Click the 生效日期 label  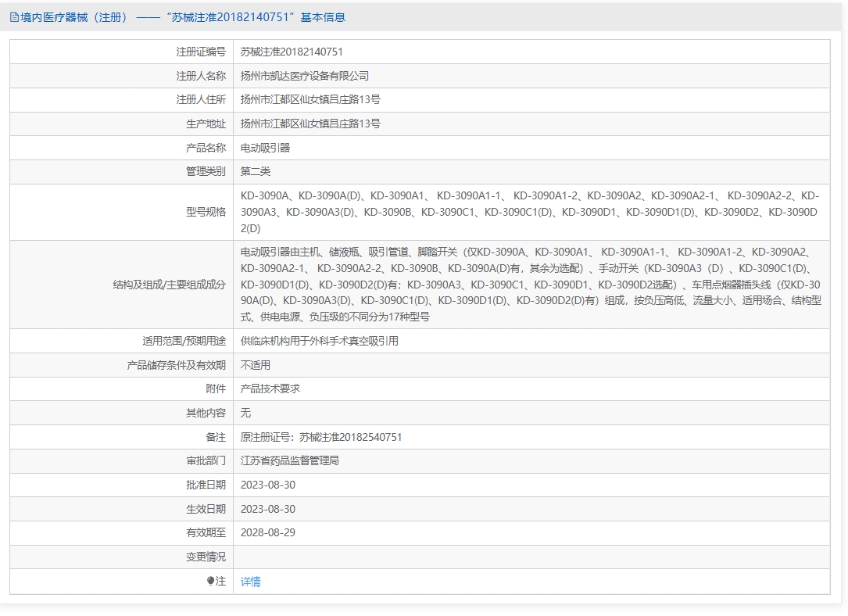[x=206, y=509]
